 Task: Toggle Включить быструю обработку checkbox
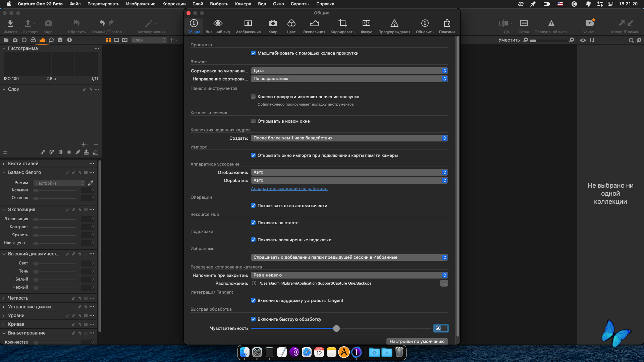pos(253,319)
